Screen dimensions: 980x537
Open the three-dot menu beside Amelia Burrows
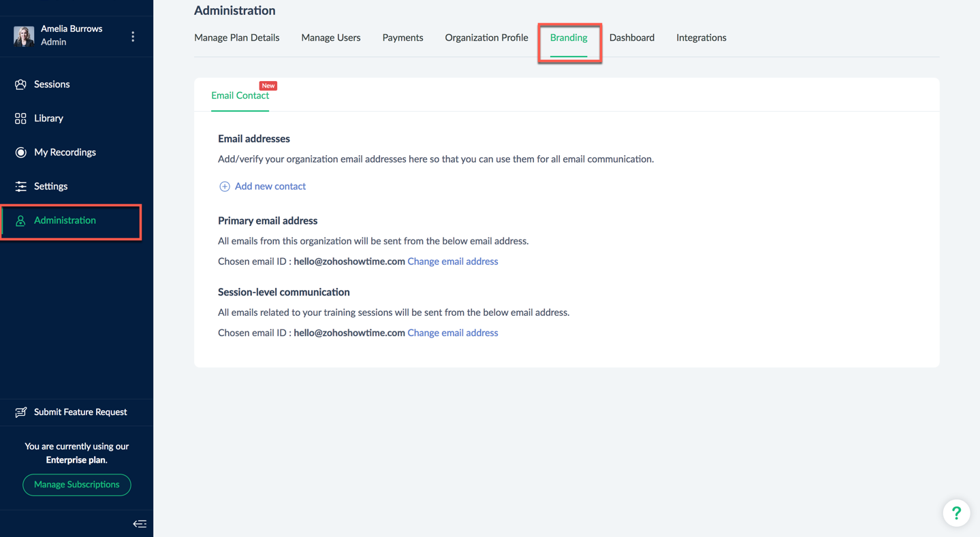click(x=133, y=36)
